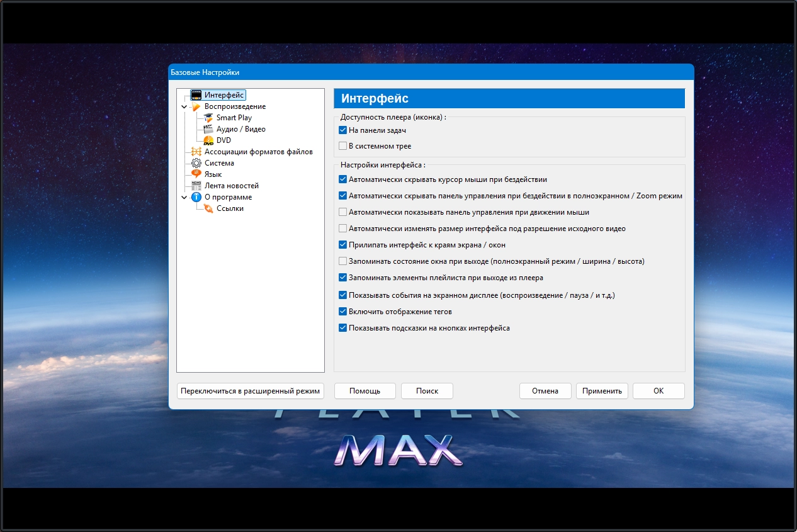Screen dimensions: 797x532
Task: Uncheck Показывать подсказки на кнопках интерфейса
Action: [343, 327]
